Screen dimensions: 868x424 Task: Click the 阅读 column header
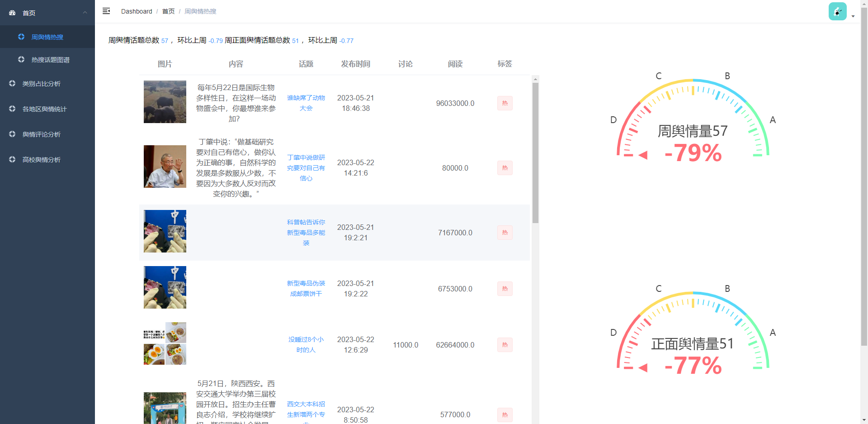(455, 64)
